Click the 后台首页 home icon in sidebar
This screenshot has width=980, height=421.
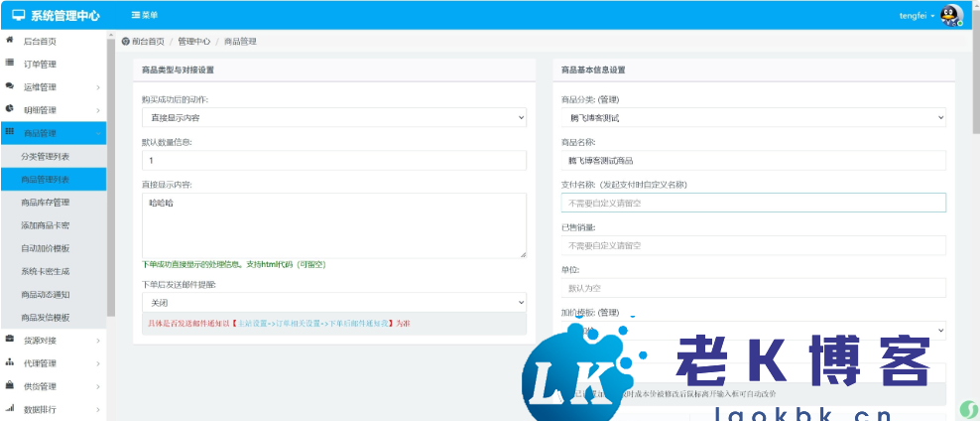click(10, 41)
